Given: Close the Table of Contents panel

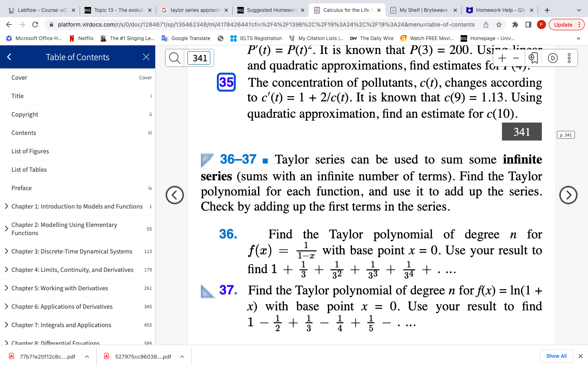Looking at the screenshot, I should [146, 57].
